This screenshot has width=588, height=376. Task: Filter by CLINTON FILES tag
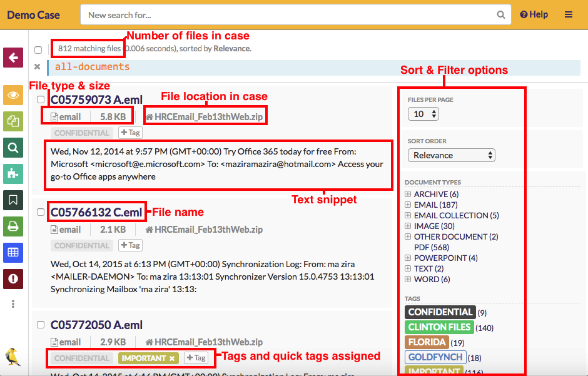[439, 327]
